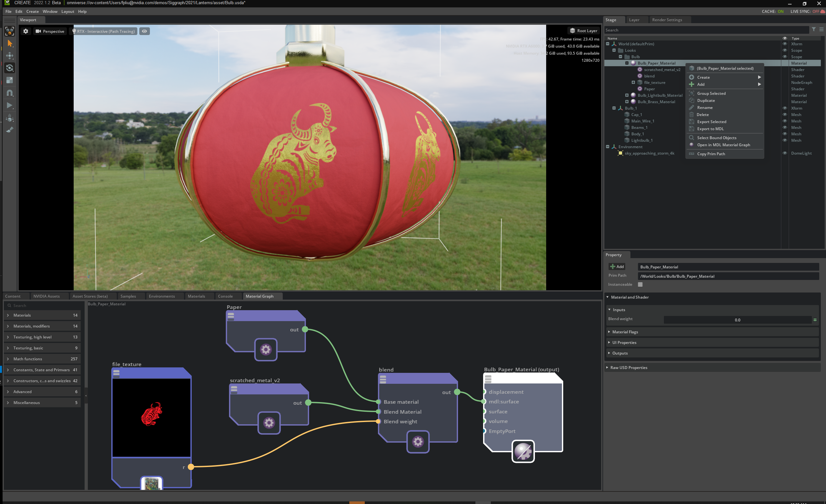The width and height of the screenshot is (826, 504).
Task: Toggle visibility of World prim
Action: tap(785, 44)
